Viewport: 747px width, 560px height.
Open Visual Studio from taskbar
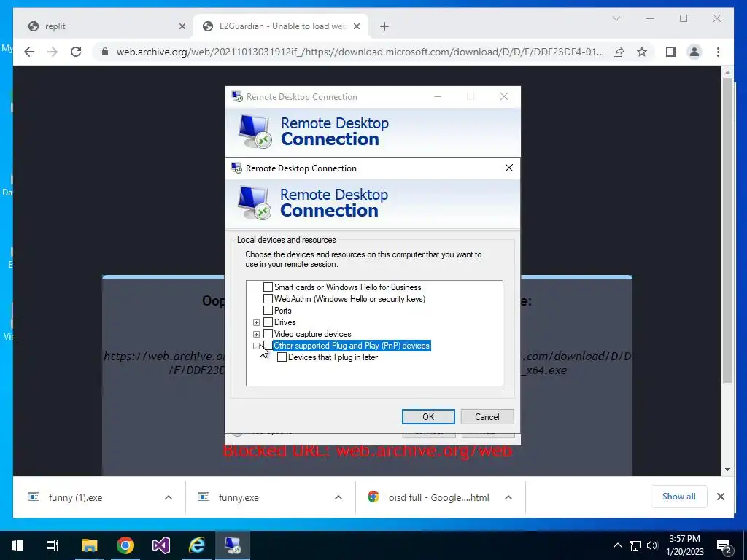click(161, 545)
